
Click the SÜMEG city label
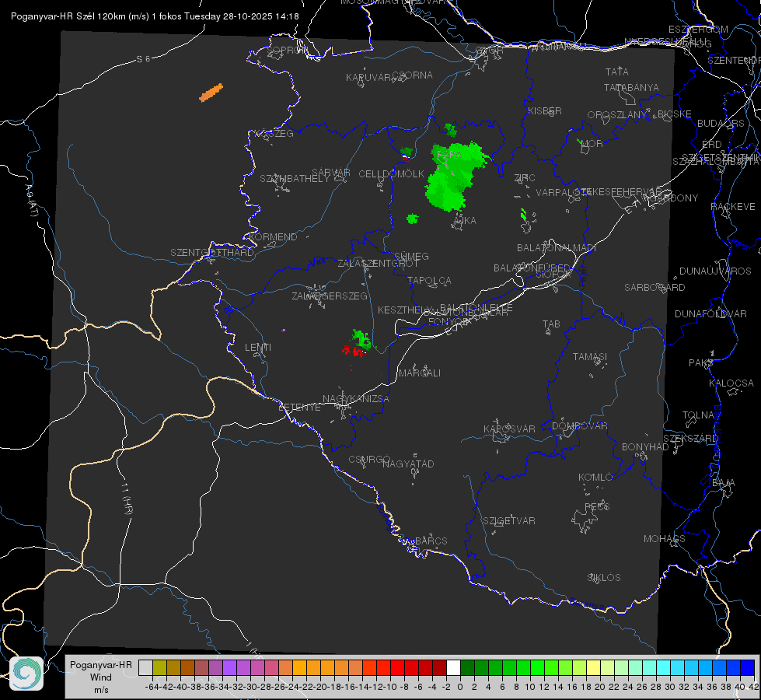411,256
